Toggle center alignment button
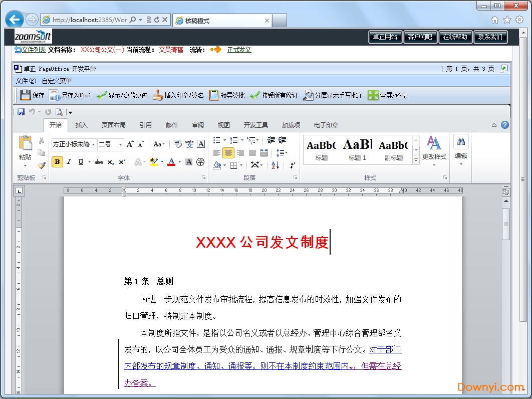Screen dimensions: 532x399 point(228,153)
